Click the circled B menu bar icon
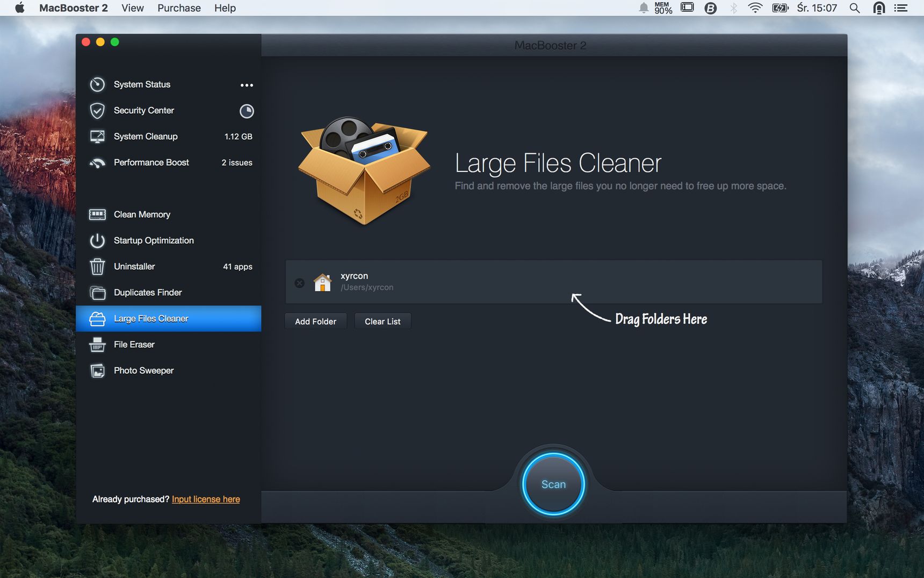 (x=711, y=8)
